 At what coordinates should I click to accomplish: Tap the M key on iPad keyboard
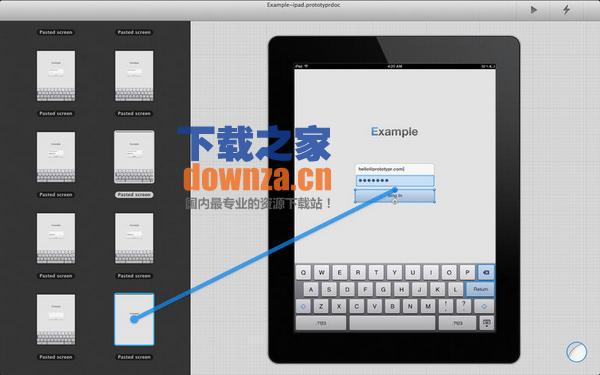click(x=428, y=306)
